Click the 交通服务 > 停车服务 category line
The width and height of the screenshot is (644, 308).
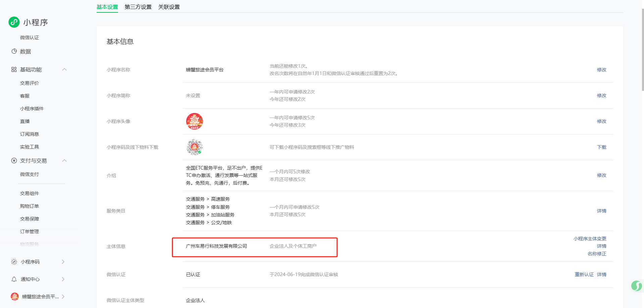click(x=208, y=207)
